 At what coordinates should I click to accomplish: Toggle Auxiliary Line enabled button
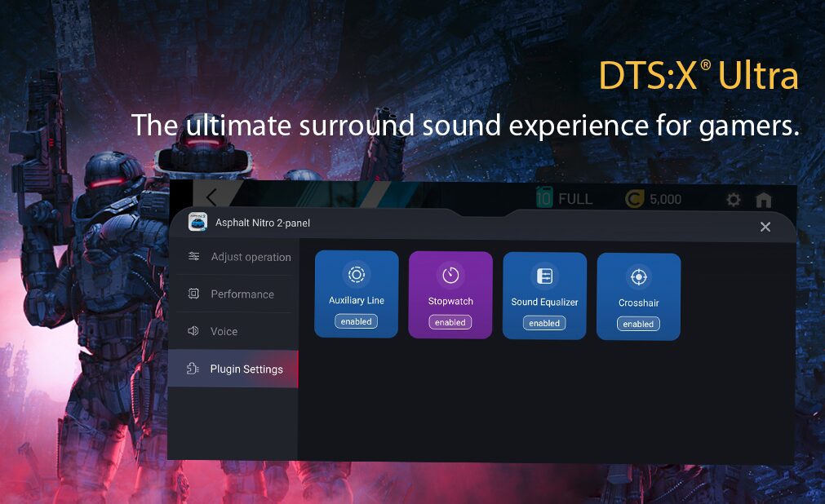pos(357,321)
